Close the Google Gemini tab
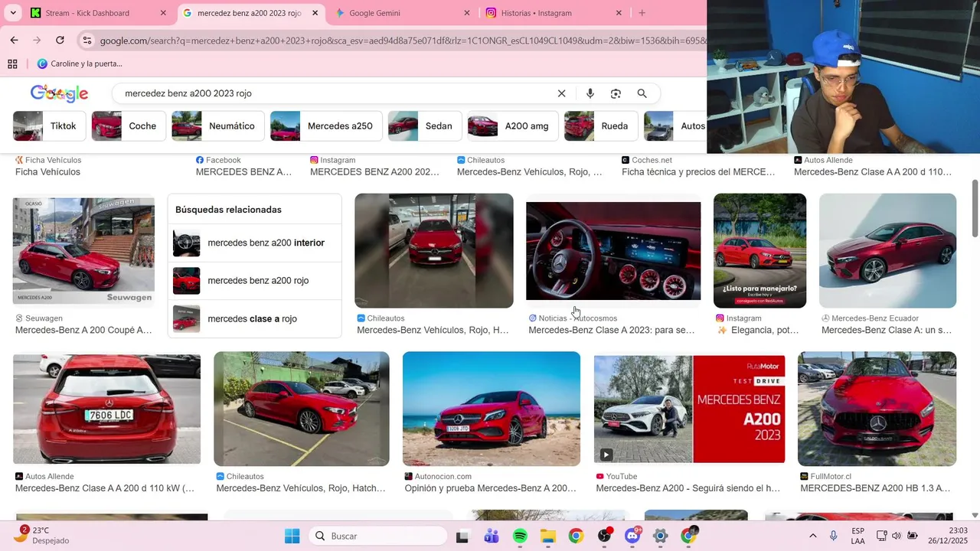980x551 pixels. click(467, 13)
